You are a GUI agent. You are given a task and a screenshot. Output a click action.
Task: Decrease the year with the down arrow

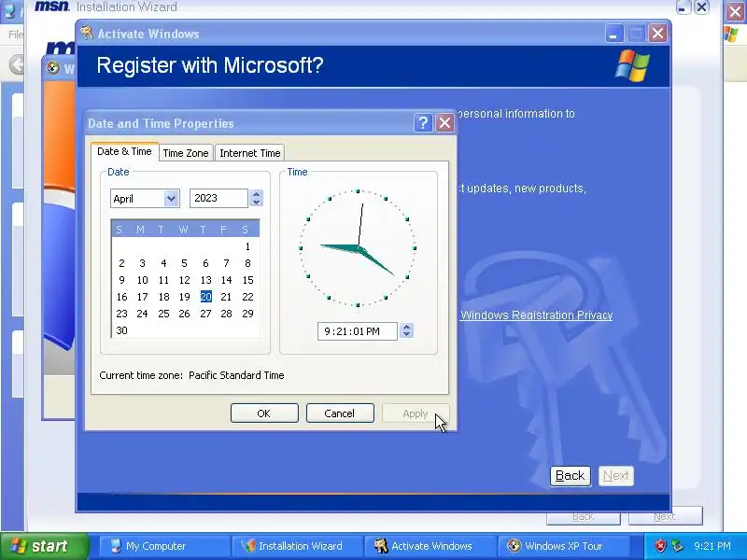tap(256, 203)
